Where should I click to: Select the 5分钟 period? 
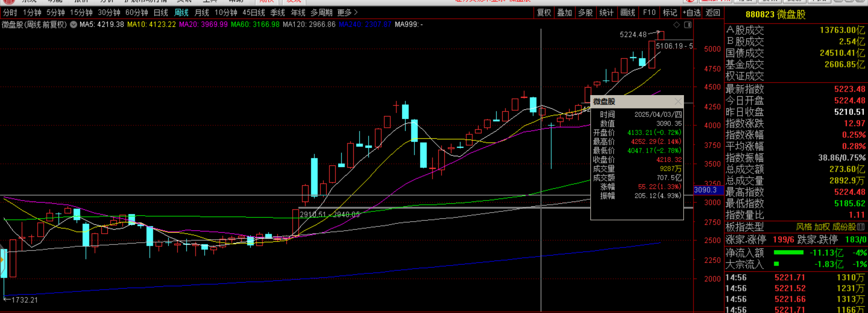pos(55,13)
